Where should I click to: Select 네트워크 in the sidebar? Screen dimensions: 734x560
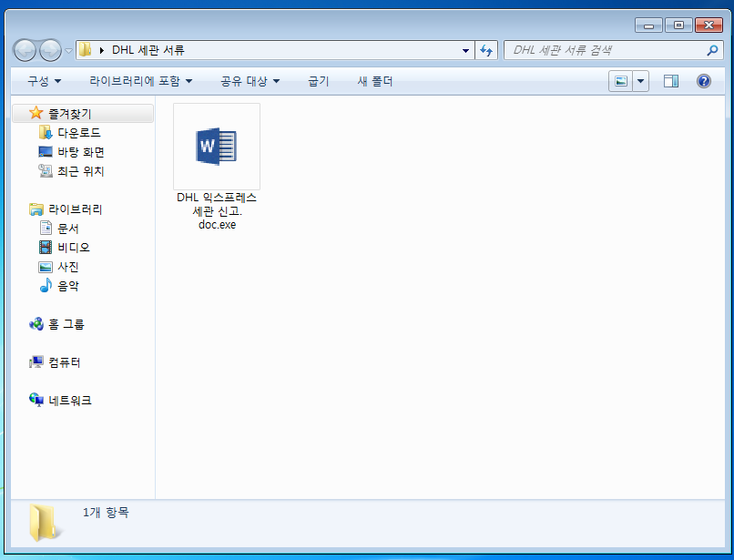click(70, 401)
